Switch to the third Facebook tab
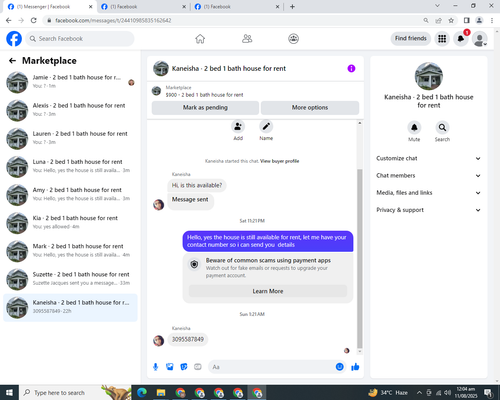500x400 pixels. click(x=237, y=7)
